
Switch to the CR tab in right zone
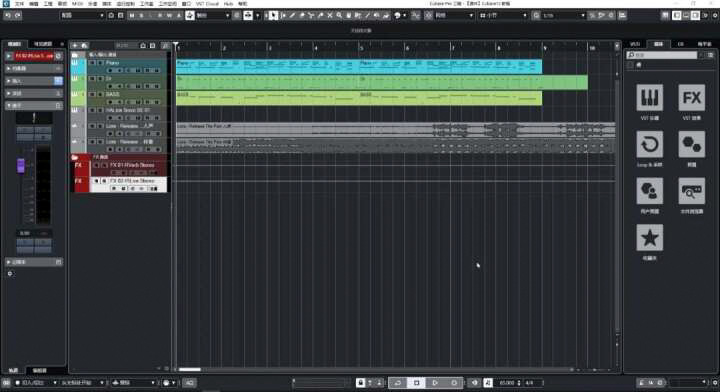tap(681, 44)
